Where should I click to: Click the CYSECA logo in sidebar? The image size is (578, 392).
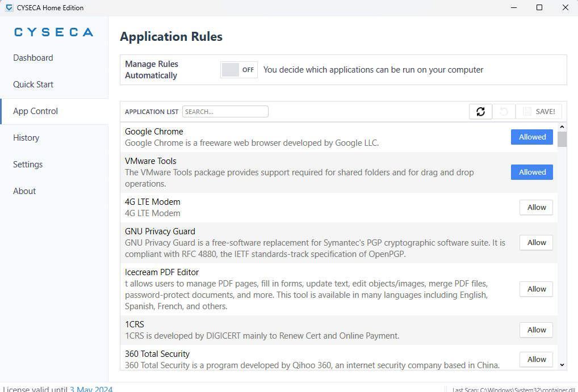tap(54, 32)
